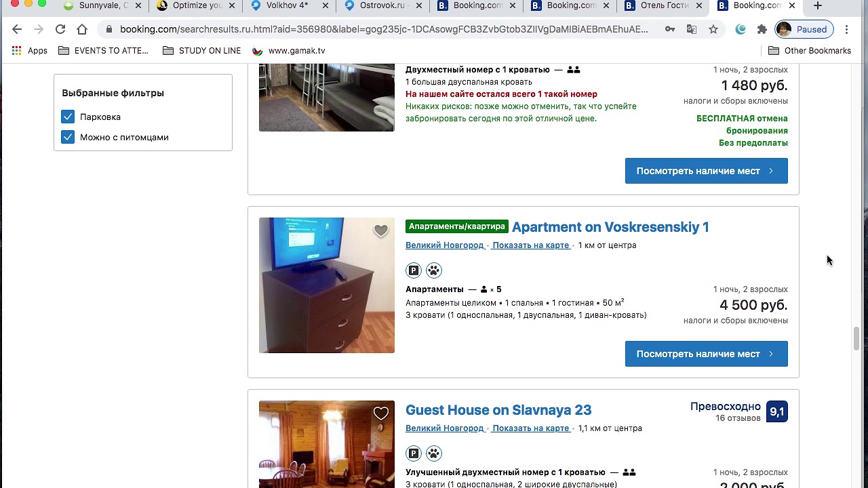Click the 4 500 руб. price
The height and width of the screenshot is (488, 868).
(x=753, y=305)
